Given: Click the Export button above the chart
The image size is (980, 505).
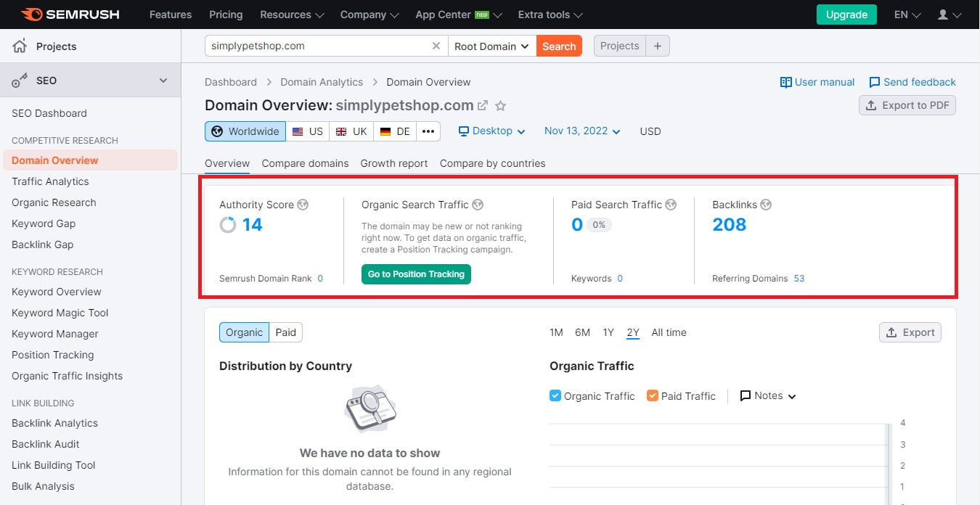Looking at the screenshot, I should point(910,332).
